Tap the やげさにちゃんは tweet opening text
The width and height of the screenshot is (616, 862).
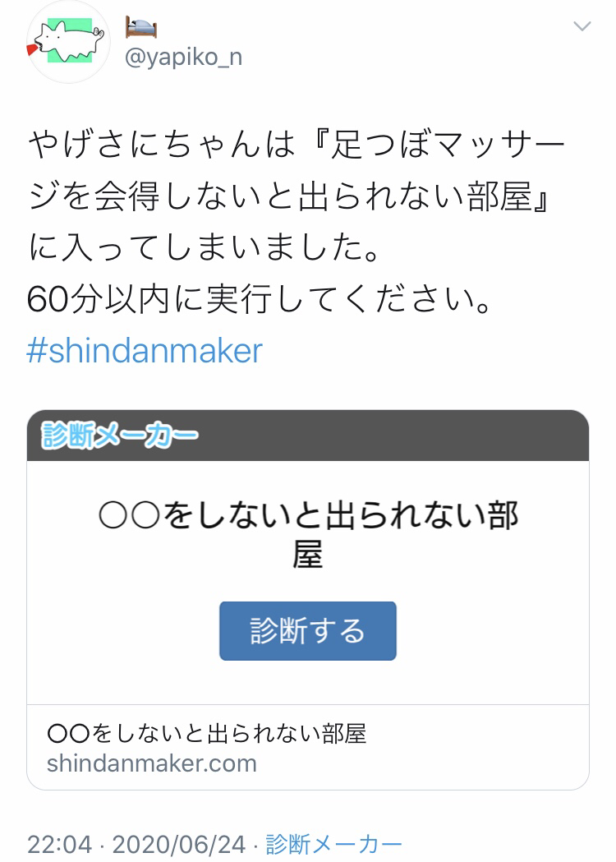click(162, 145)
